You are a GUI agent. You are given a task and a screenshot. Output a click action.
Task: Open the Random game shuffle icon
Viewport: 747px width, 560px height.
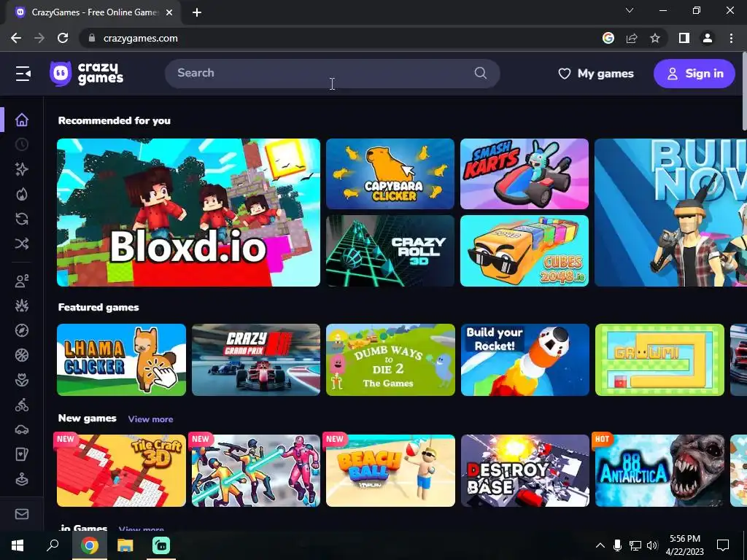click(21, 244)
